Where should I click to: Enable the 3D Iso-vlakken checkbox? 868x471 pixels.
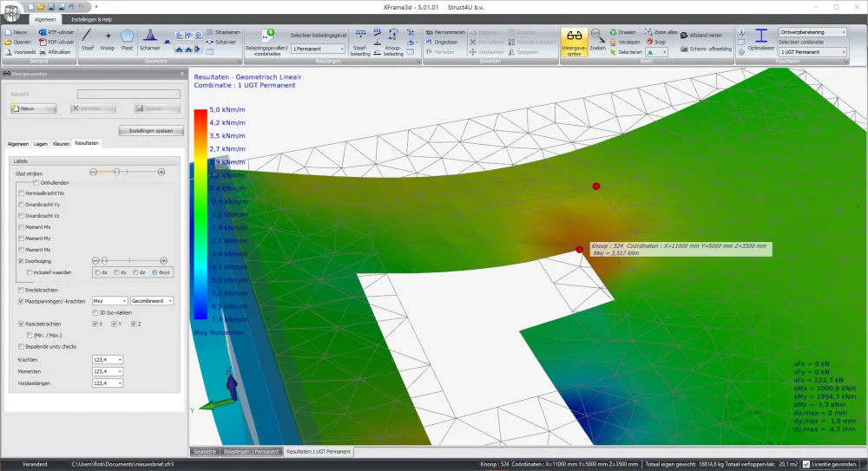pos(95,313)
